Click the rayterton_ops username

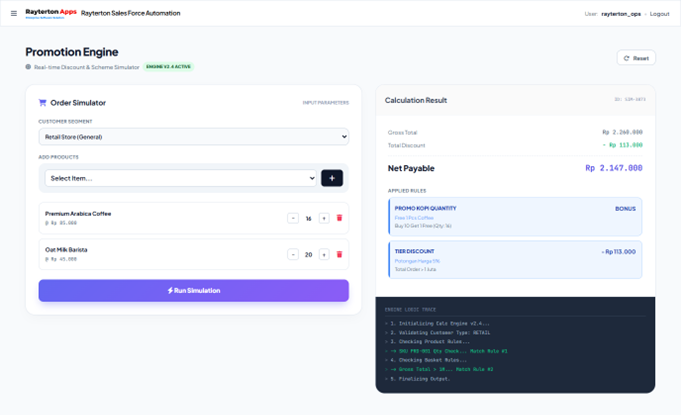(621, 14)
